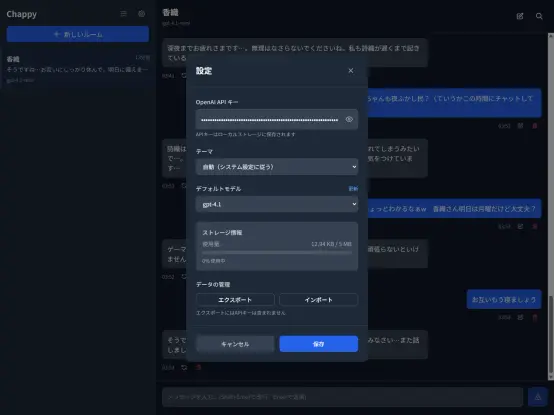The height and width of the screenshot is (415, 554).
Task: Click the 0% 使用中 text
Action: click(x=213, y=261)
